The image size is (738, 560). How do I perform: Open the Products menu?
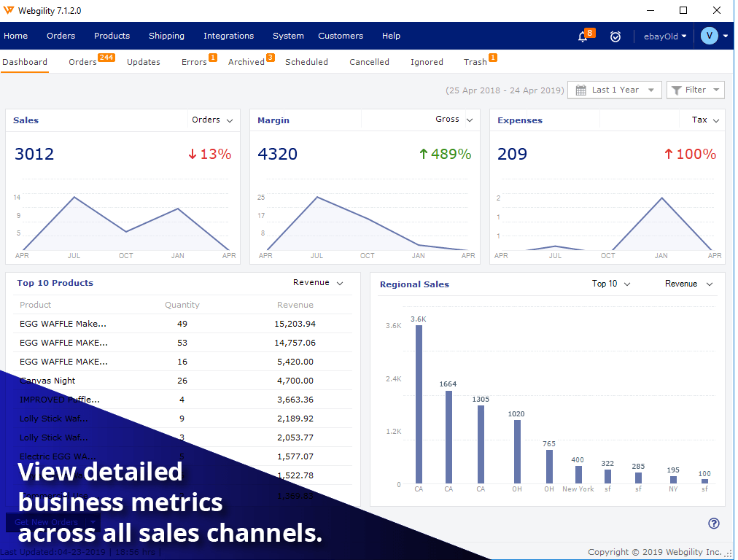(112, 36)
